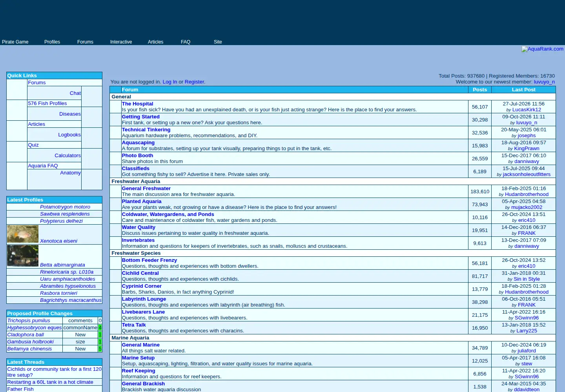
Task: Open the Classifieds forum
Action: (135, 169)
